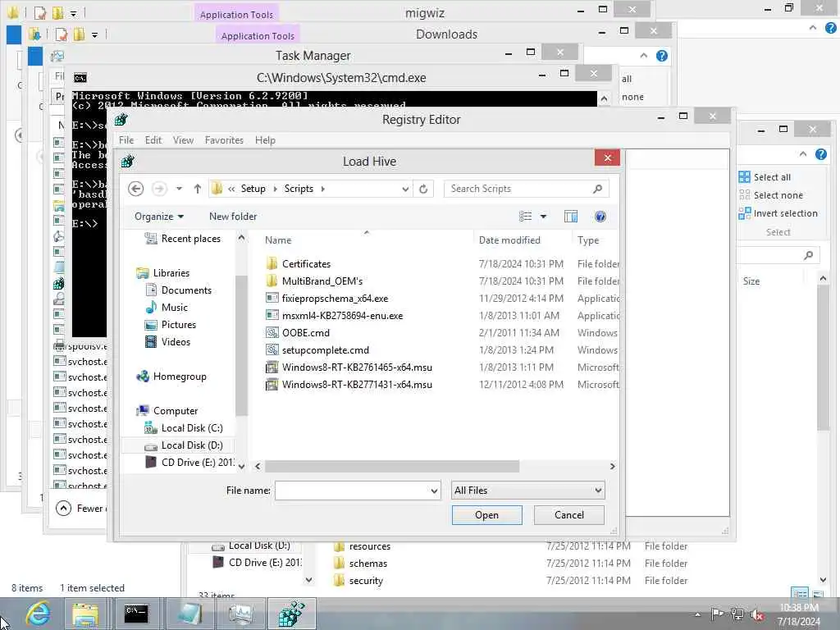Click Select none in Explorer ribbon
The width and height of the screenshot is (840, 630).
click(x=771, y=195)
